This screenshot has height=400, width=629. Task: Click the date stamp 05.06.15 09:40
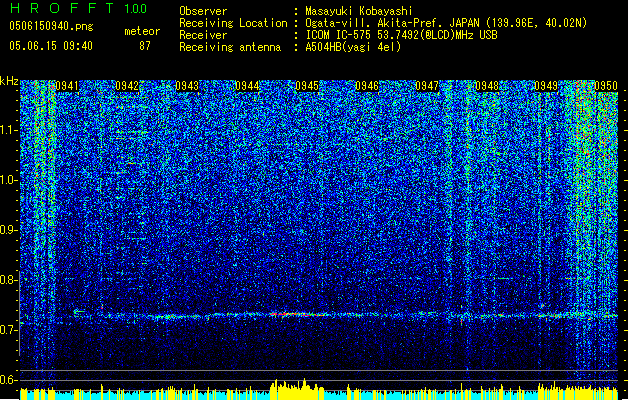click(51, 46)
